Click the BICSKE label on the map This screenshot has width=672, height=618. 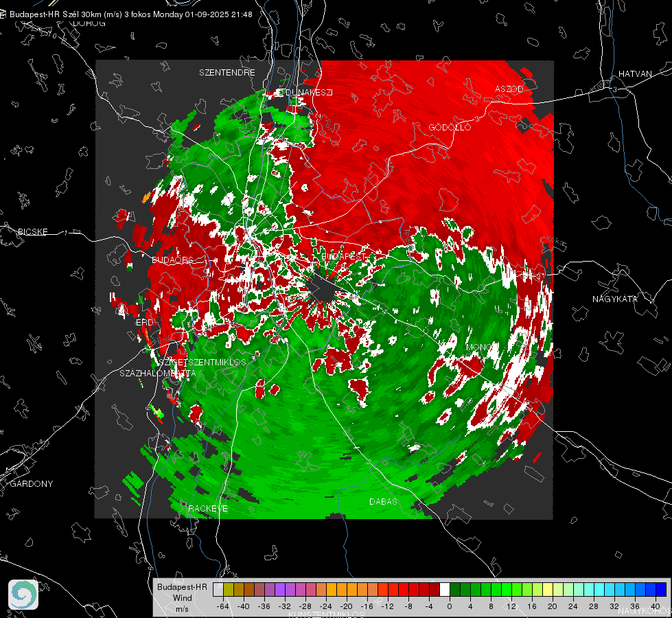tap(32, 231)
